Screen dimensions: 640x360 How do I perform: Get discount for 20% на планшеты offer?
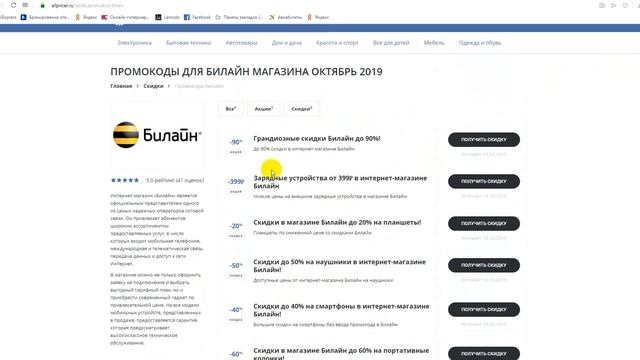(484, 223)
